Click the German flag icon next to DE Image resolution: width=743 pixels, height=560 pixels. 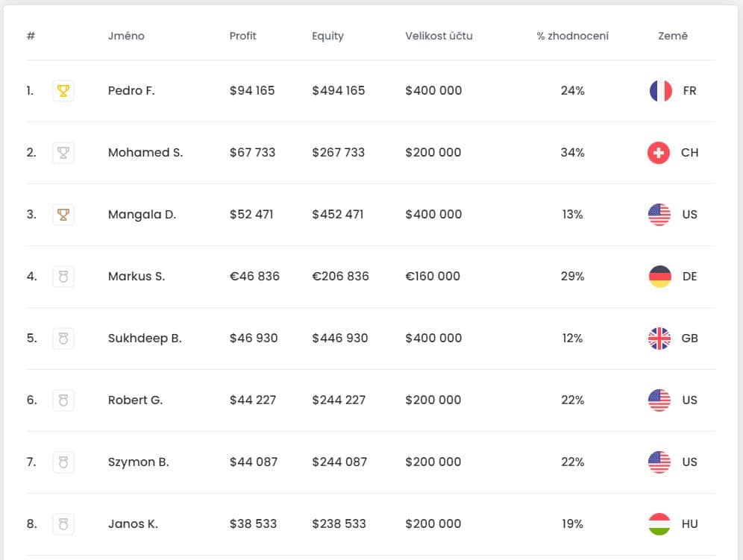coord(659,276)
